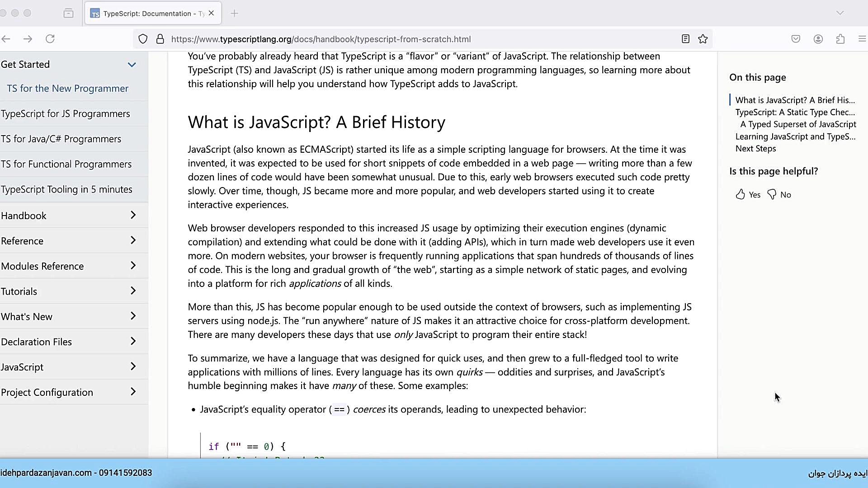
Task: Open a new tab with the plus button
Action: tap(234, 13)
